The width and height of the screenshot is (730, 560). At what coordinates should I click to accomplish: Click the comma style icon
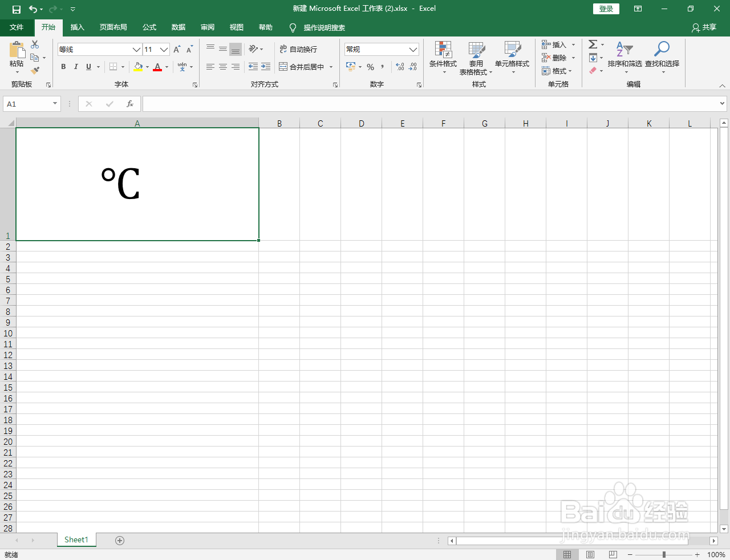[x=383, y=67]
